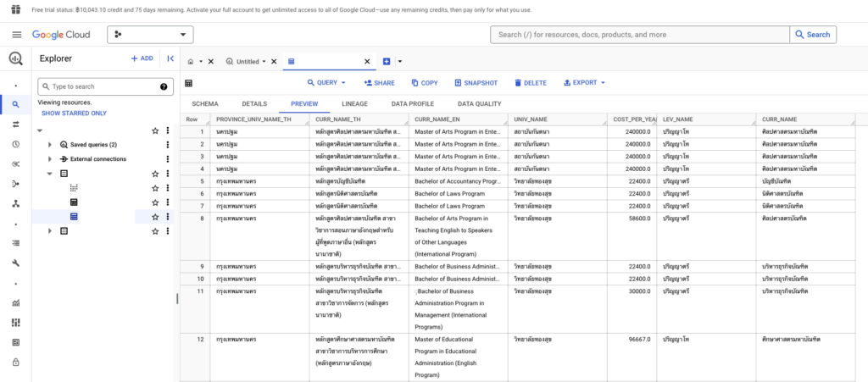Screen dimensions: 868x382
Task: Open the Google Cloud navigation hamburger menu
Action: click(16, 35)
